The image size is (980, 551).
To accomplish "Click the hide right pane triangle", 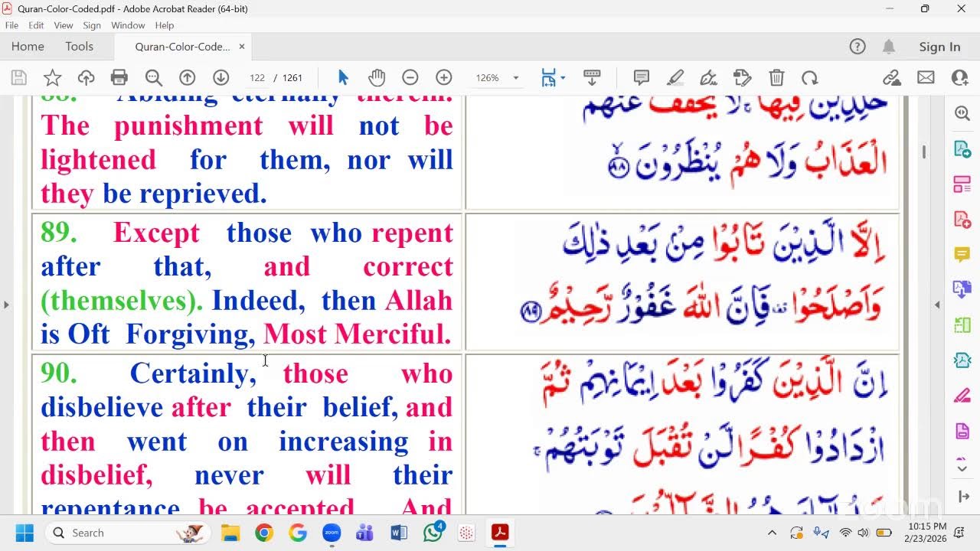I will click(937, 305).
